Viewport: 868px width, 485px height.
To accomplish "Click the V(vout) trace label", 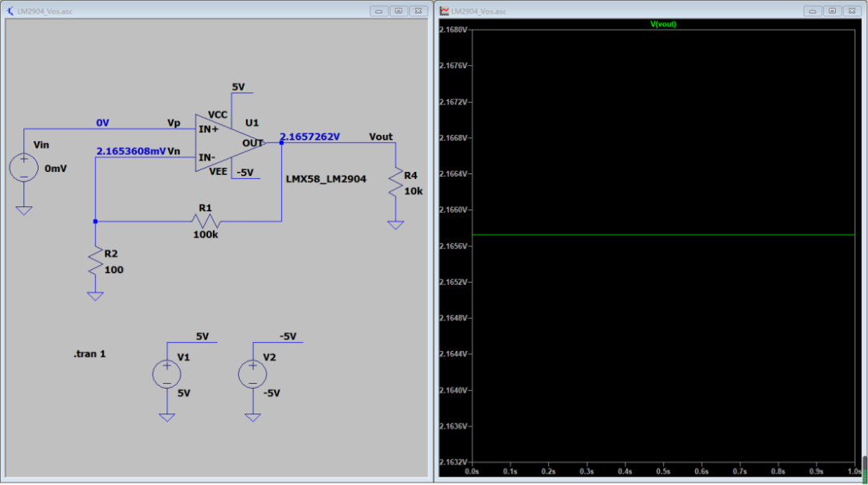I will [662, 24].
